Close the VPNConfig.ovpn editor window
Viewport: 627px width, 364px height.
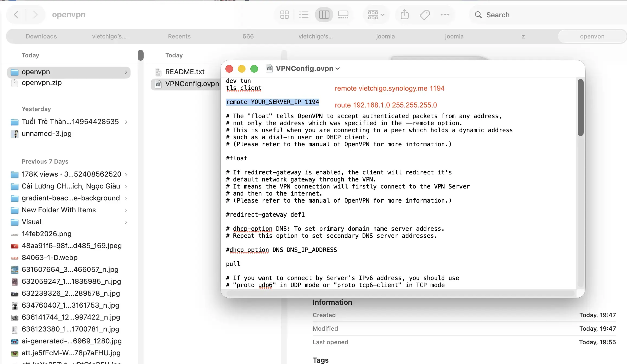229,69
